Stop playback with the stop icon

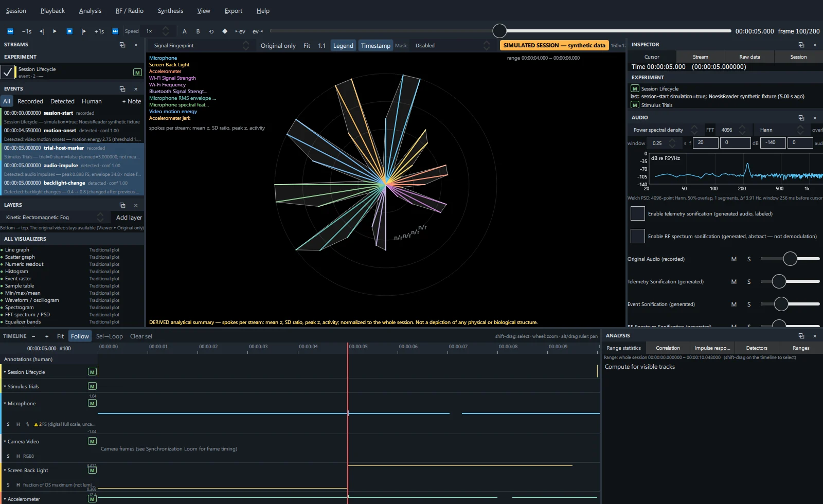(69, 31)
